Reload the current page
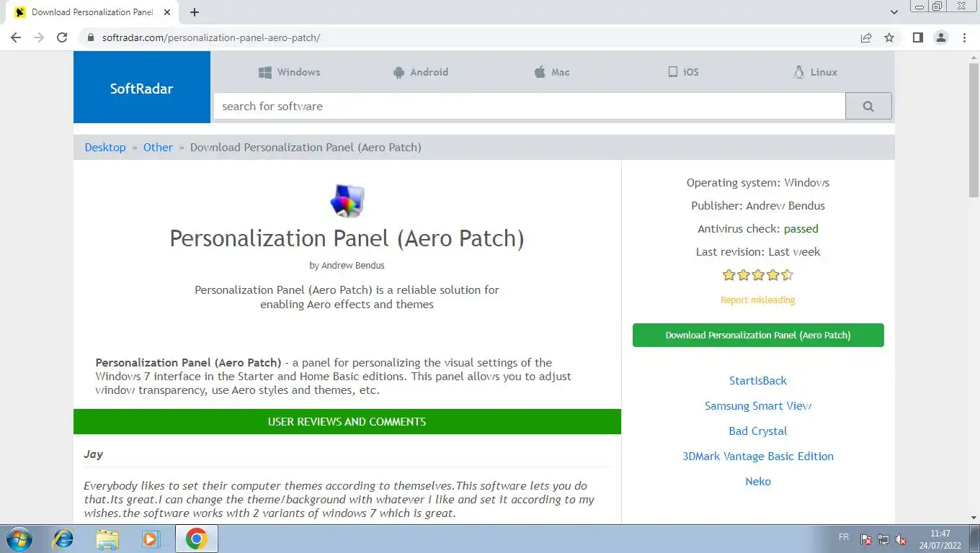Image resolution: width=980 pixels, height=553 pixels. [62, 37]
